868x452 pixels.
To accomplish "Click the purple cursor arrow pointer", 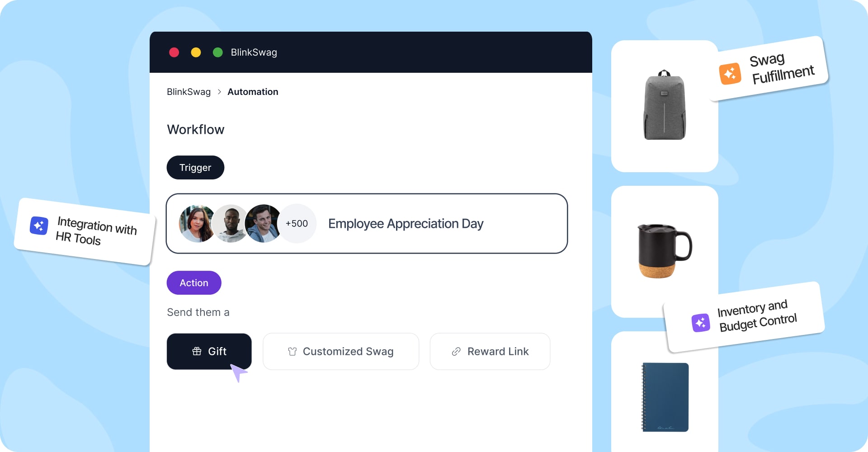I will click(238, 372).
